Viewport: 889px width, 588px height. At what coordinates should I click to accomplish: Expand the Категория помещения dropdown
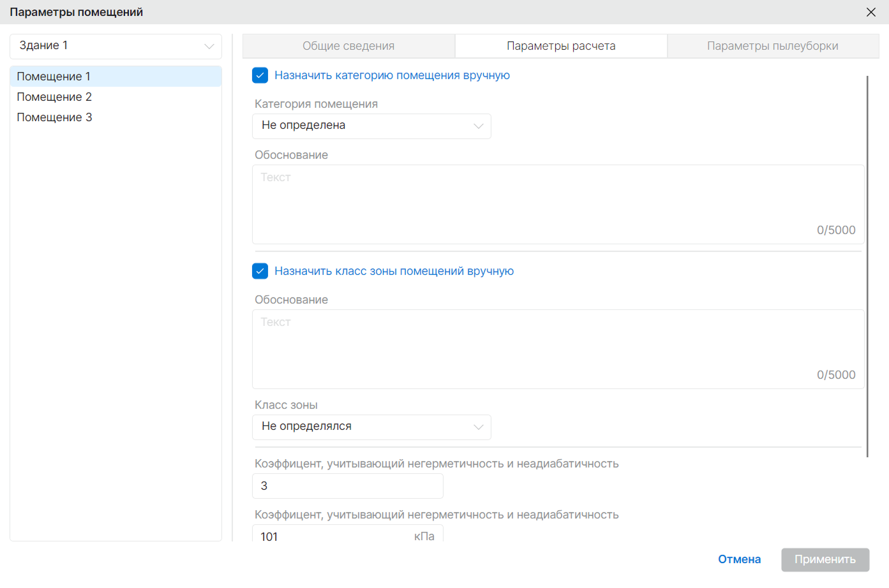pos(371,126)
